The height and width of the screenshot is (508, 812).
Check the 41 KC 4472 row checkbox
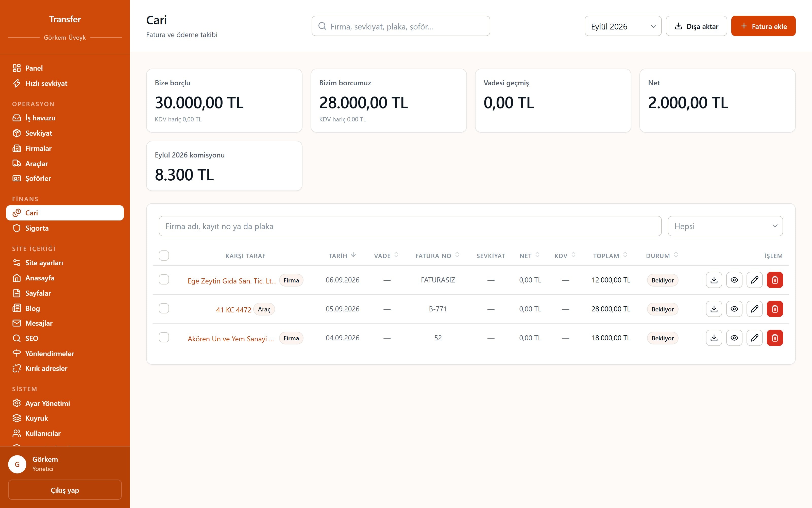tap(164, 308)
